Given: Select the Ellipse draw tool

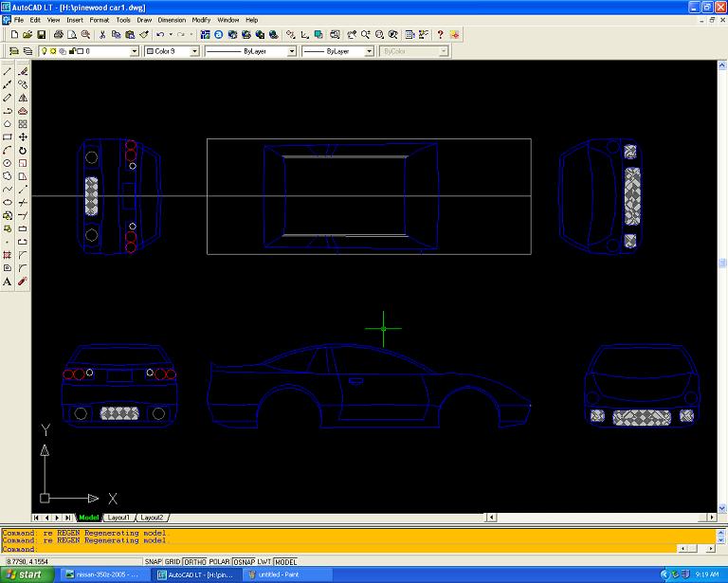Looking at the screenshot, I should 8,202.
